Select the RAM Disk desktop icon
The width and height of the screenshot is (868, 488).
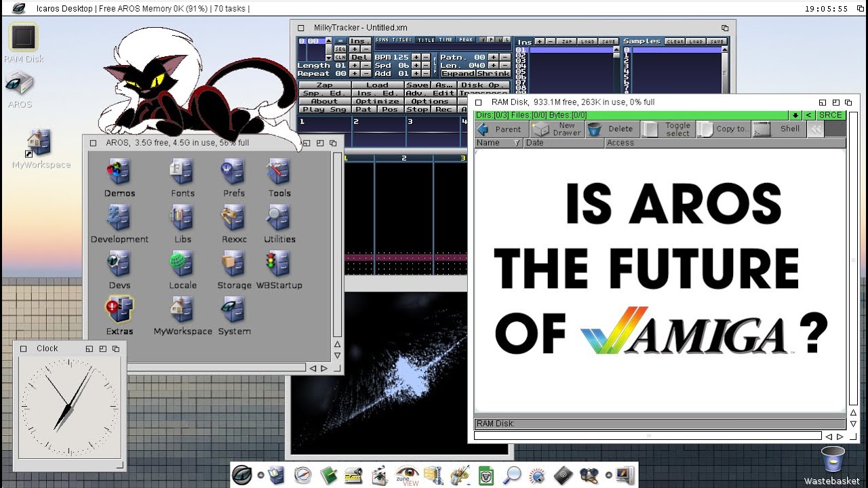point(23,43)
